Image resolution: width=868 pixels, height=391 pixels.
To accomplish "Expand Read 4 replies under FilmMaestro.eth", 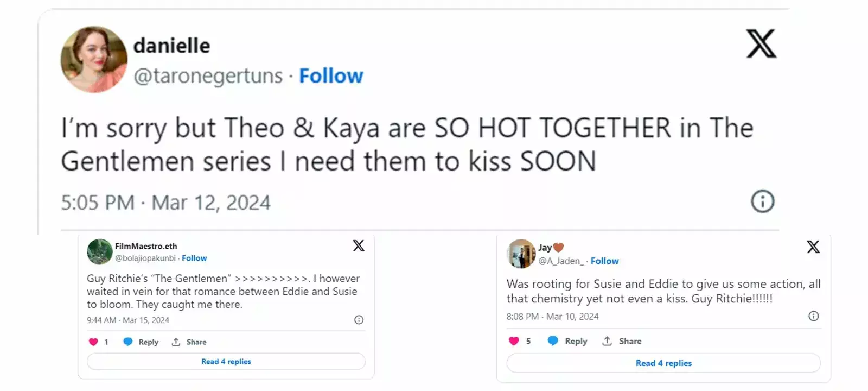I will (226, 362).
